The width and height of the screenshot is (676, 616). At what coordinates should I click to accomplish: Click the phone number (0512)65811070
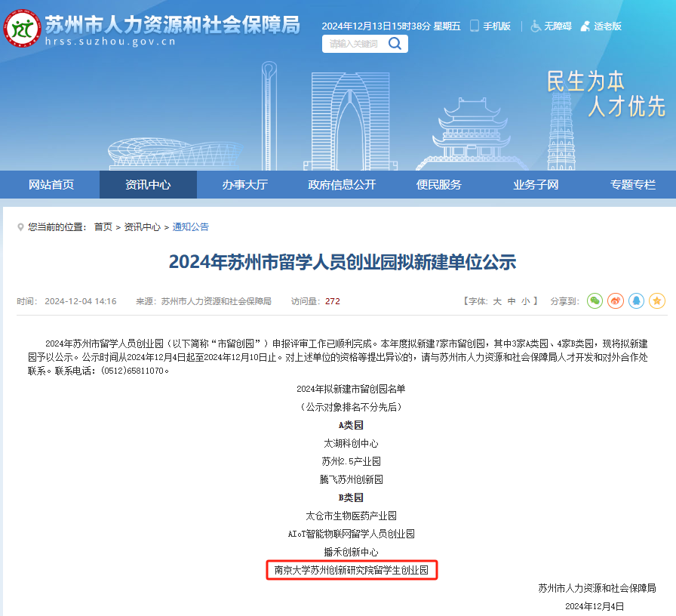[x=132, y=371]
